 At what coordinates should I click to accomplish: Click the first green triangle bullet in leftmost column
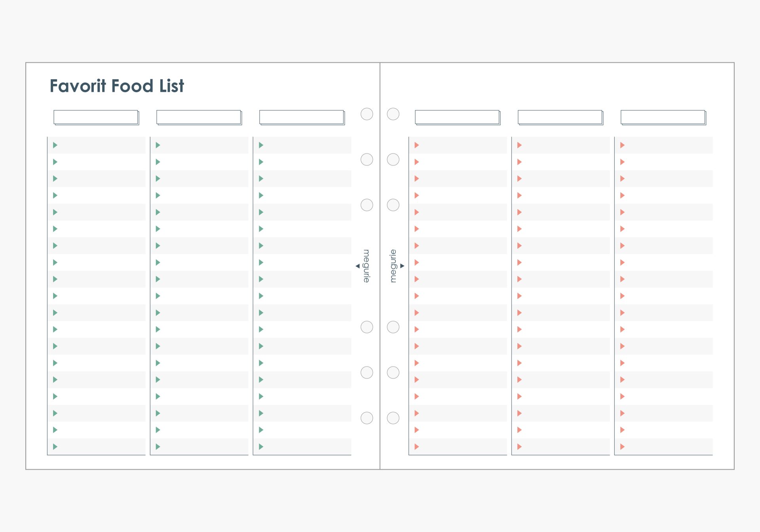click(55, 145)
